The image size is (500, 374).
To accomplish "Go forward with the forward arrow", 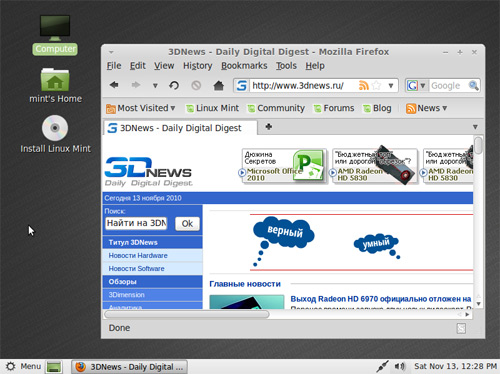I will click(136, 85).
